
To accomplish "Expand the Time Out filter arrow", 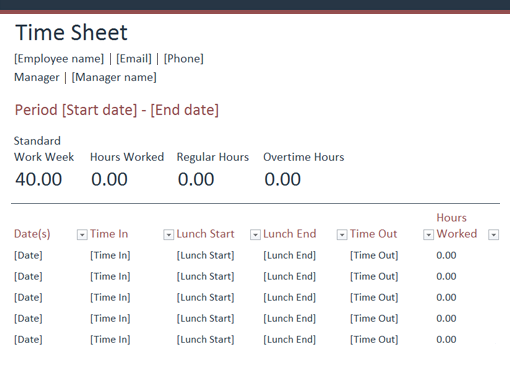I will pos(428,235).
